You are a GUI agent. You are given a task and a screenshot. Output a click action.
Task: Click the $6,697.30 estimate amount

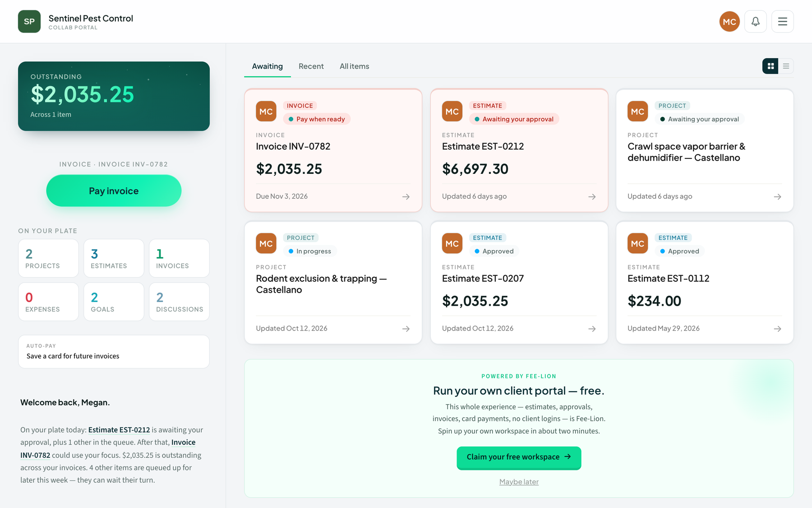(x=475, y=169)
